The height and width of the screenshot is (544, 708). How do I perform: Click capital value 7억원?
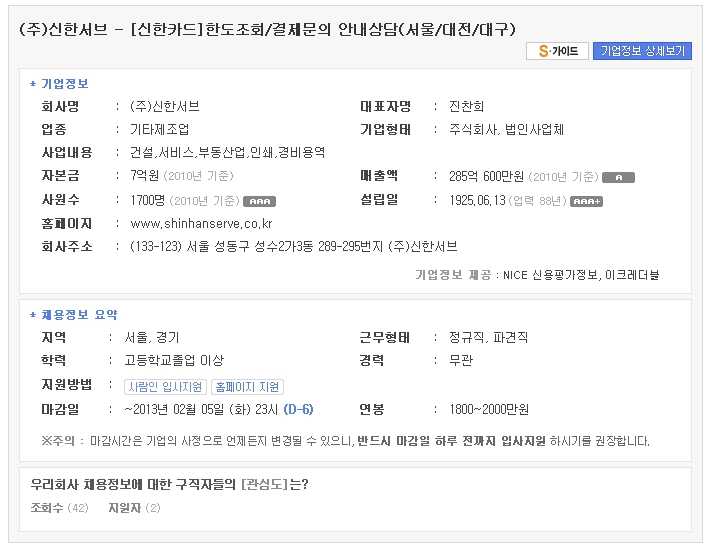pyautogui.click(x=144, y=176)
